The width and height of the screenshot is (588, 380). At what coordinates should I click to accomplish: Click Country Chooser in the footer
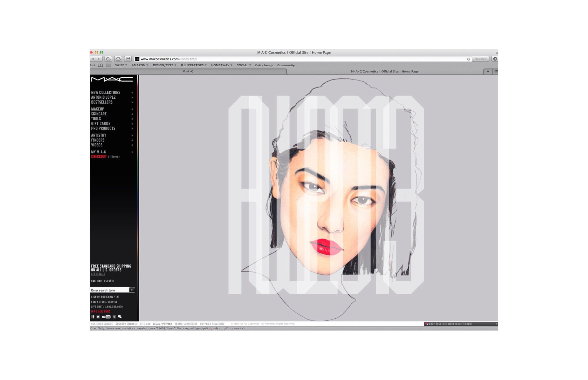[x=126, y=324]
